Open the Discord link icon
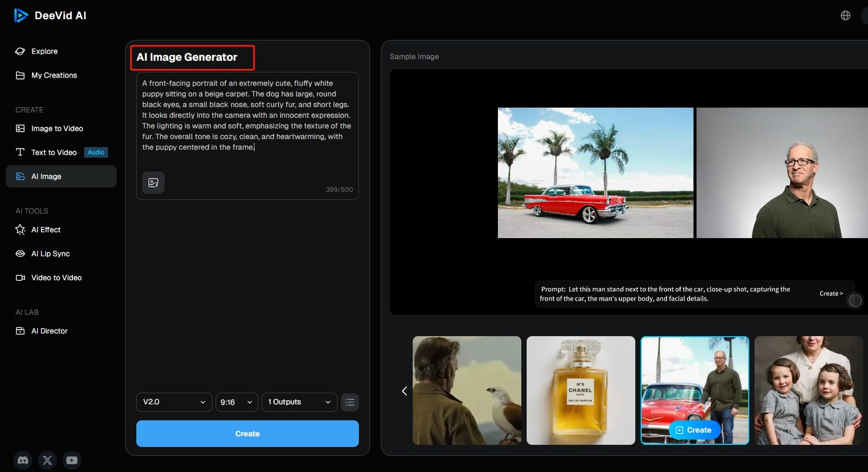 tap(23, 460)
